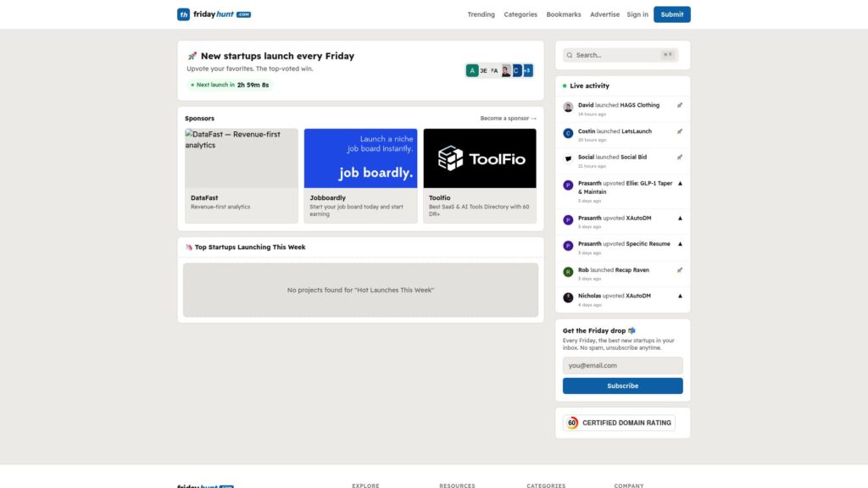Open the DataFast sponsor image

[242, 158]
